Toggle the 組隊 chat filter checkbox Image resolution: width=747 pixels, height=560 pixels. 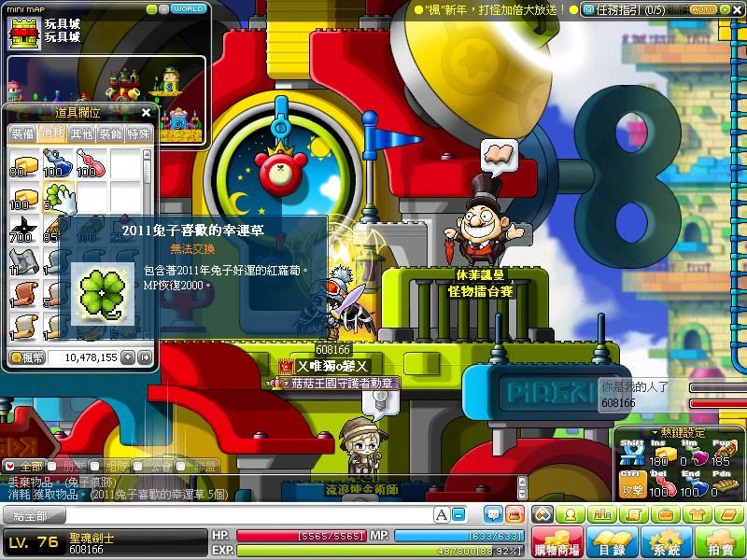[96, 467]
